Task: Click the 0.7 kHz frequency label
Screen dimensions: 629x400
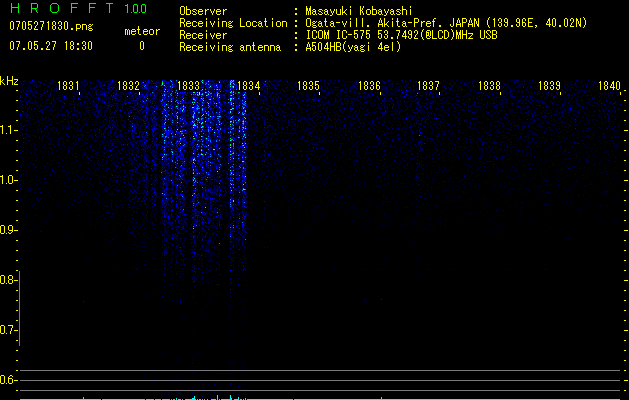Action: click(7, 330)
